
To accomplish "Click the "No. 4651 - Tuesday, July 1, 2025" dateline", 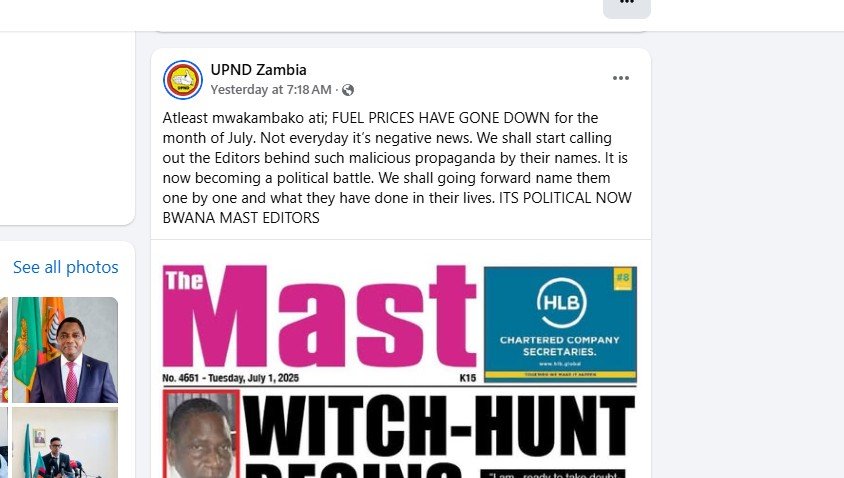I will [230, 378].
